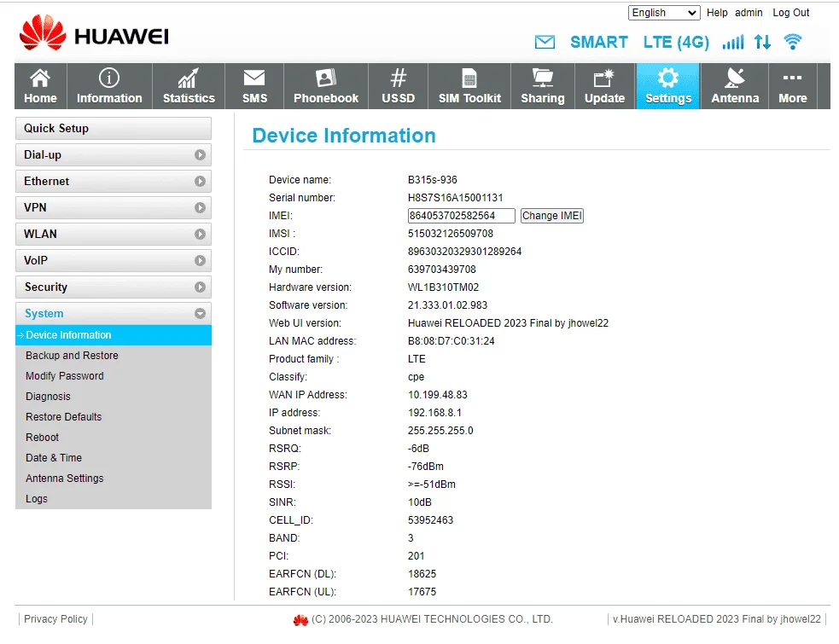Click the Log Out link
Screen dimensions: 839x644
pos(791,13)
